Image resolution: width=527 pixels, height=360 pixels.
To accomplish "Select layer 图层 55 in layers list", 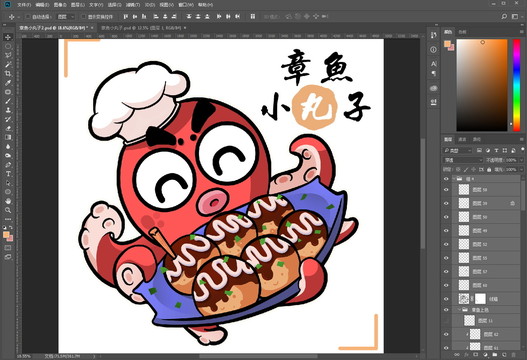I will tap(486, 258).
